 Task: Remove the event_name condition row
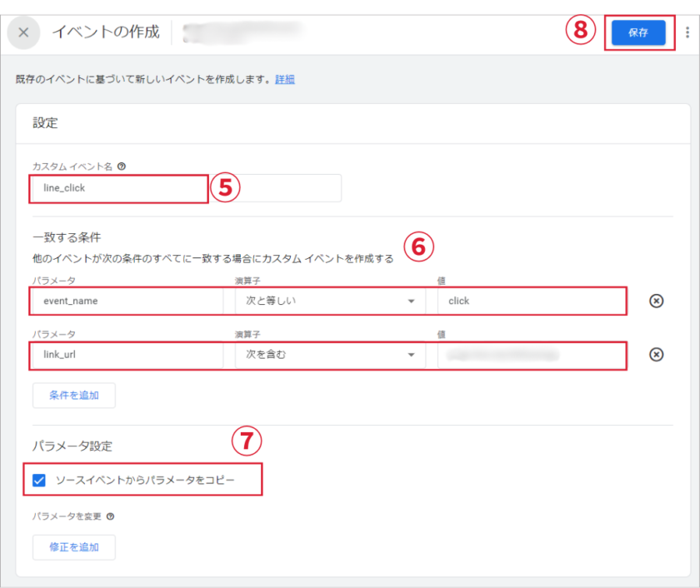[656, 301]
